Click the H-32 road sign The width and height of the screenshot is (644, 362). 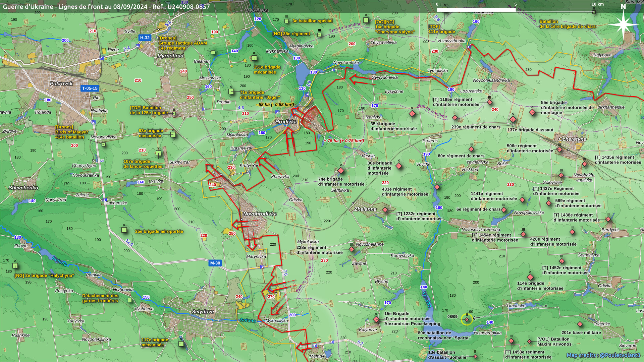tap(145, 38)
